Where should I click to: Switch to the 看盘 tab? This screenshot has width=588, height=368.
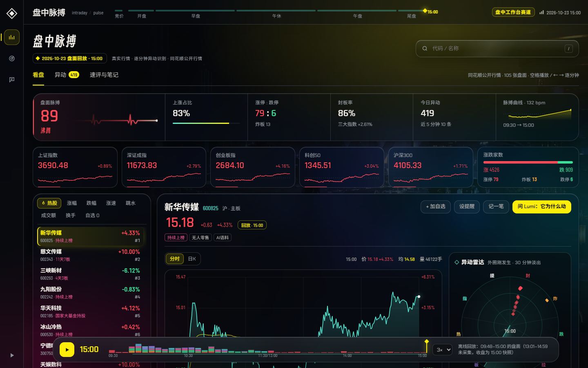[x=38, y=75]
